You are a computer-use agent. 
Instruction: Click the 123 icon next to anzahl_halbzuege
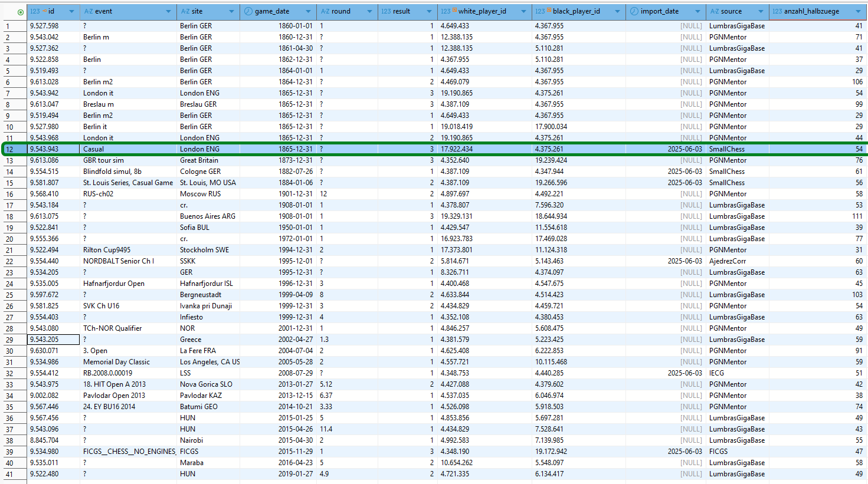point(777,11)
